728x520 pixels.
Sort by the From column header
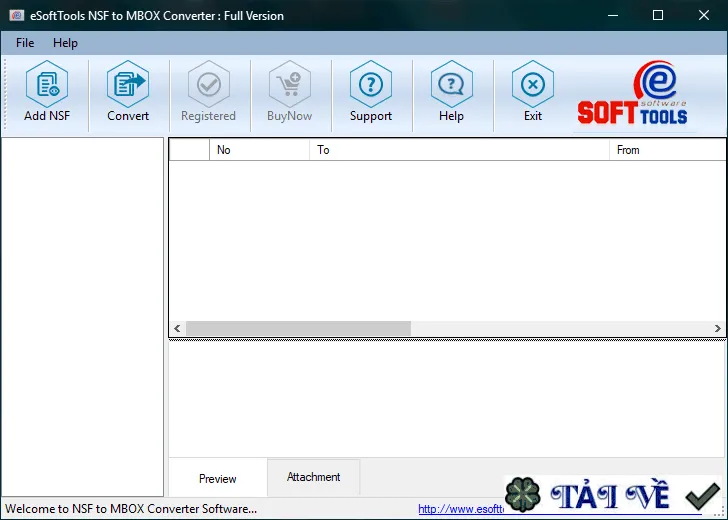click(668, 150)
